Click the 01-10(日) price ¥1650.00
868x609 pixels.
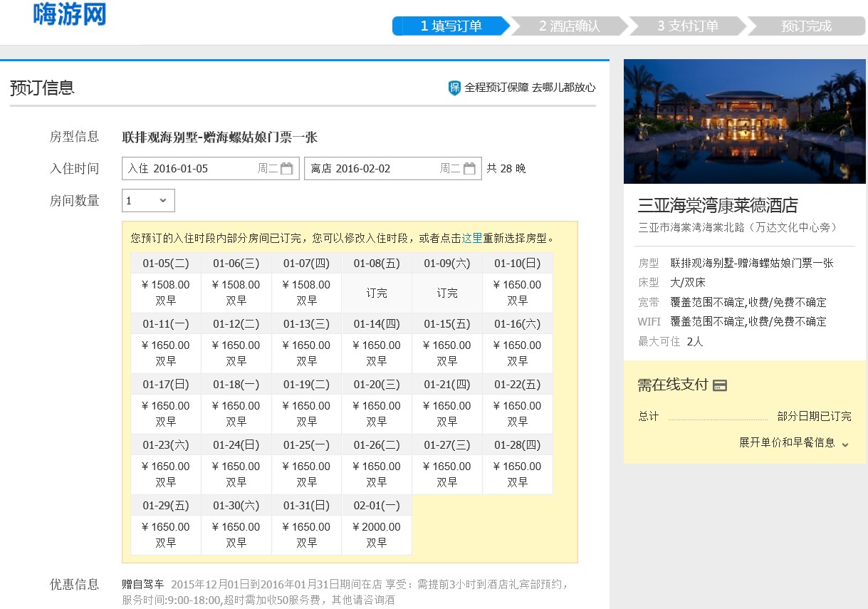518,284
